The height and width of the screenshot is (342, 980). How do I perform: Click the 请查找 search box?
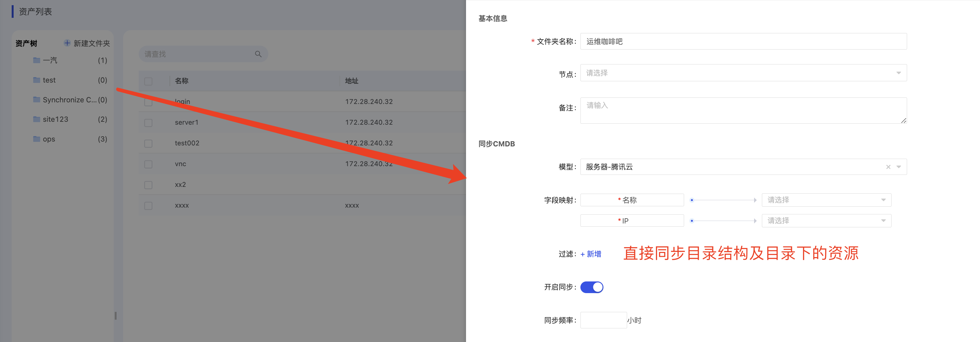coord(203,54)
